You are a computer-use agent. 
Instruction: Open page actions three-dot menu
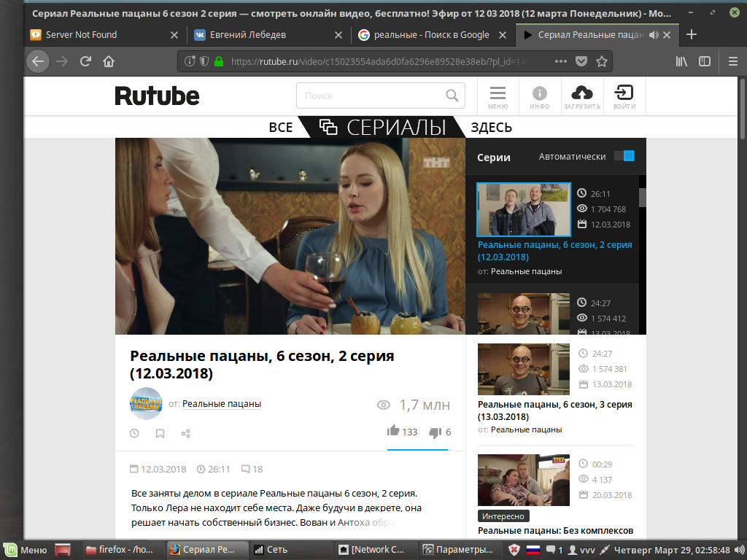[x=561, y=61]
